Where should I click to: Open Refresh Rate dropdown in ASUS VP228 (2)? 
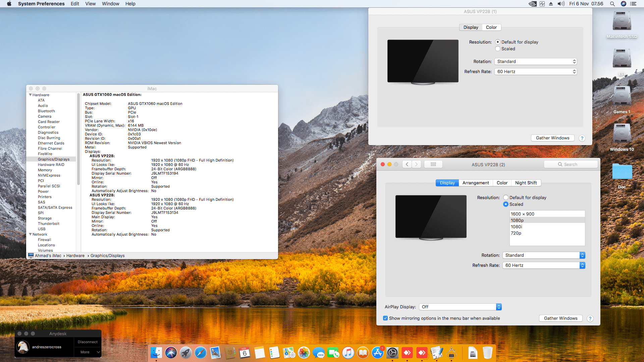pos(543,265)
